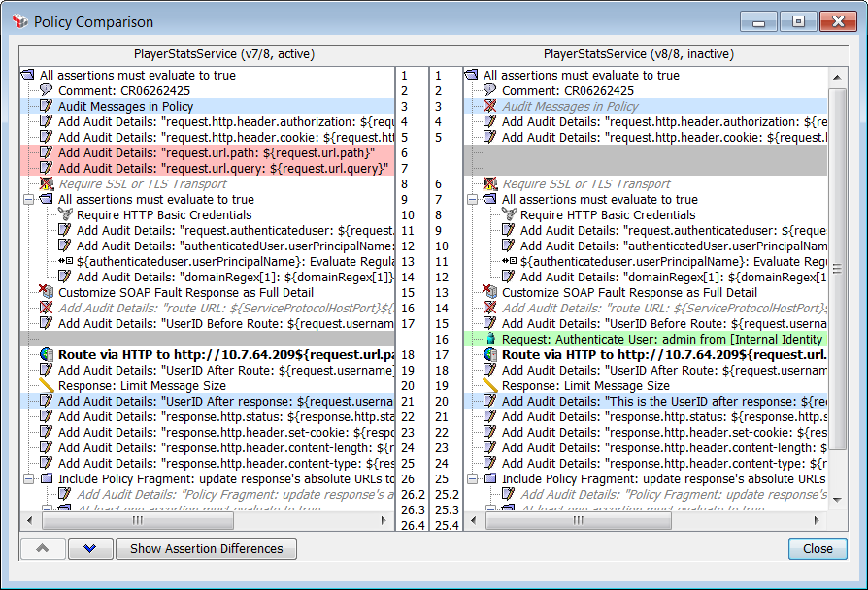Click Route via HTTP globe icon in left pane
Image resolution: width=868 pixels, height=590 pixels.
(46, 355)
